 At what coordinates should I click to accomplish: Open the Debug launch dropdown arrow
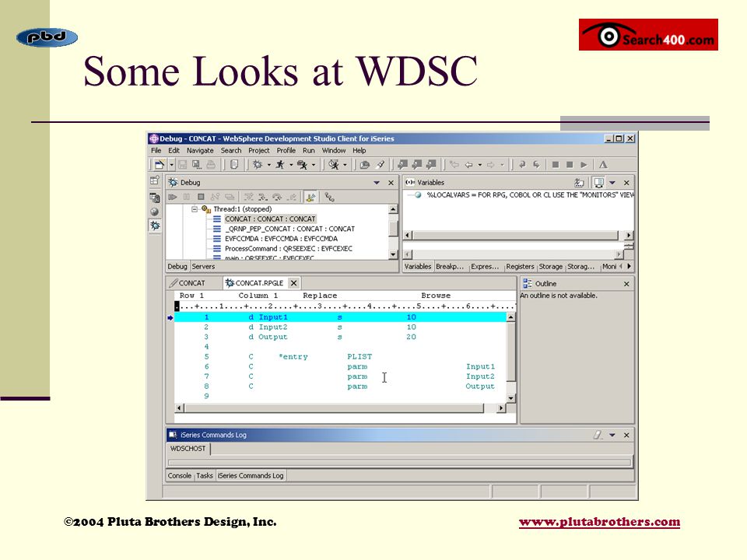[268, 165]
